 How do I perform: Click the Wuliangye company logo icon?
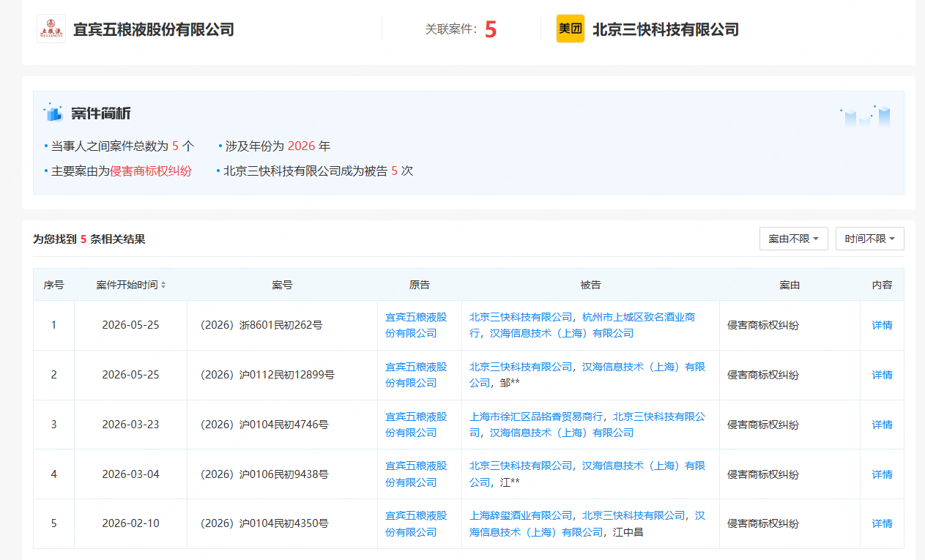pyautogui.click(x=51, y=29)
